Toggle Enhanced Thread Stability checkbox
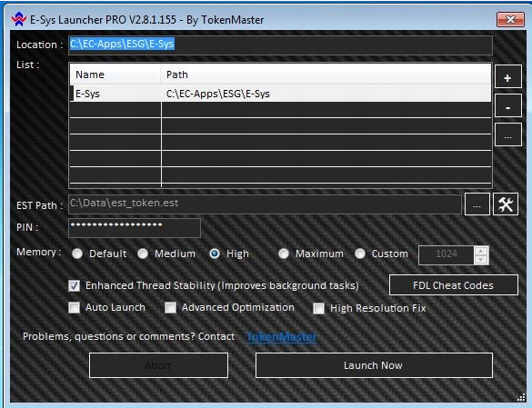Screen dimensions: 532x408 click(74, 285)
